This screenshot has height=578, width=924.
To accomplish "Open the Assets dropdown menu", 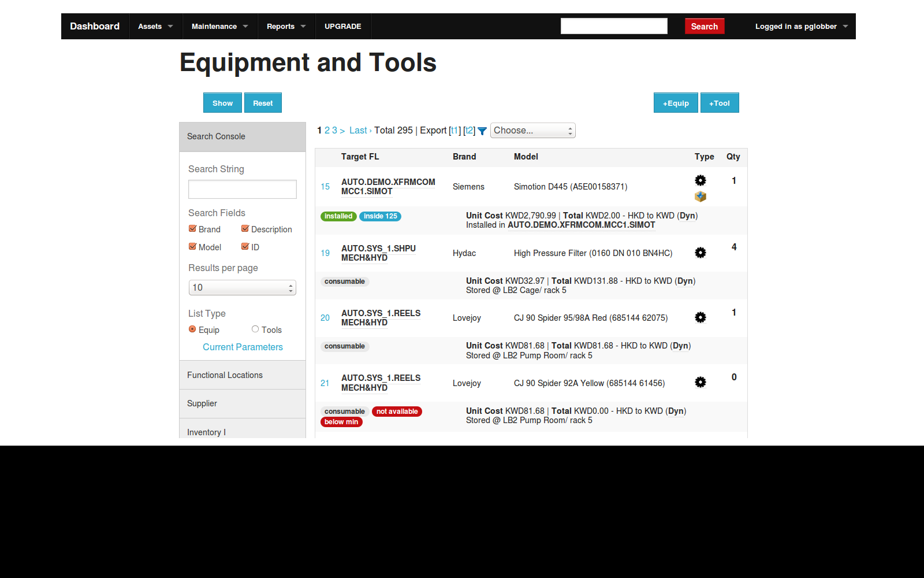I will (x=155, y=27).
